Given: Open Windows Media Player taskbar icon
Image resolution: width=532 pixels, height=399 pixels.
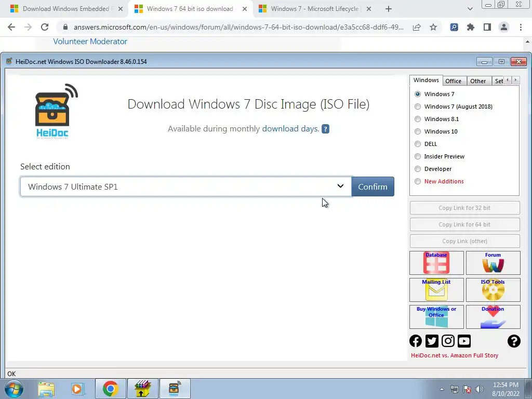Looking at the screenshot, I should (77, 389).
